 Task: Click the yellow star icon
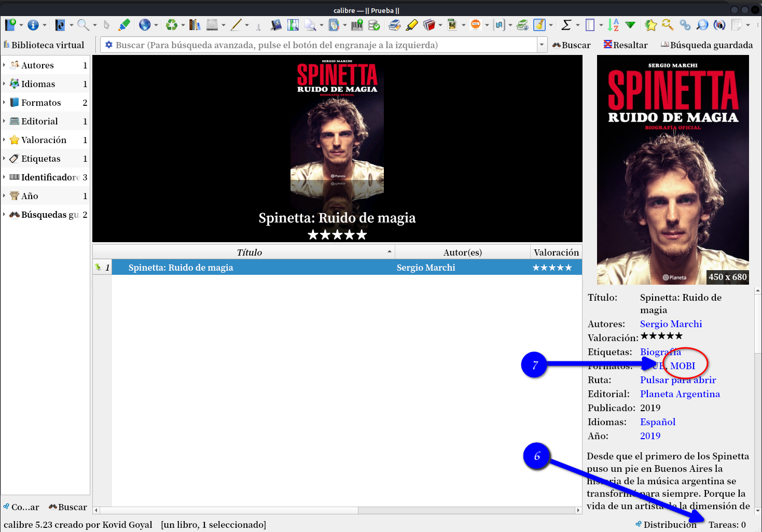coord(651,24)
